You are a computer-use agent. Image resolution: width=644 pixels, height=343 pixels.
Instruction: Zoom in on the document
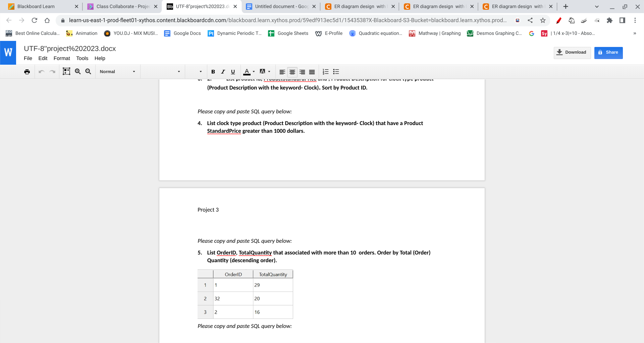(x=77, y=71)
